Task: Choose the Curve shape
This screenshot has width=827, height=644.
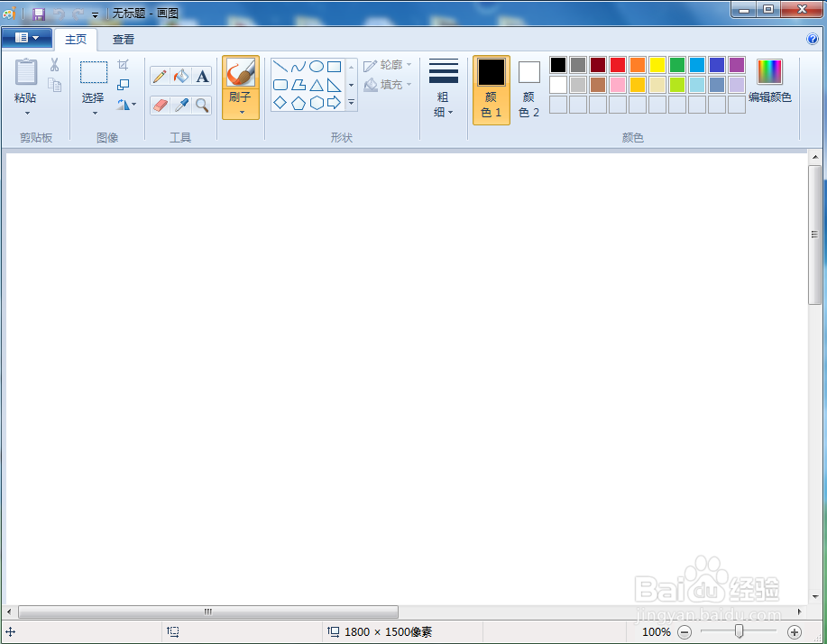Action: [x=298, y=67]
